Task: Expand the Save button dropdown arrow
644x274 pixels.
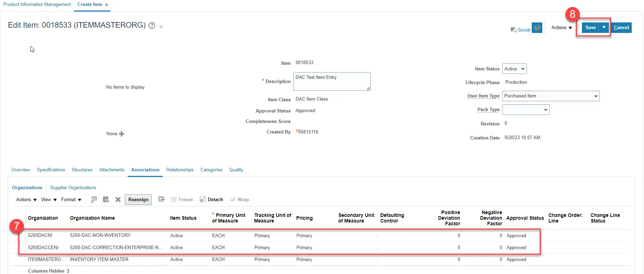Action: [x=604, y=27]
